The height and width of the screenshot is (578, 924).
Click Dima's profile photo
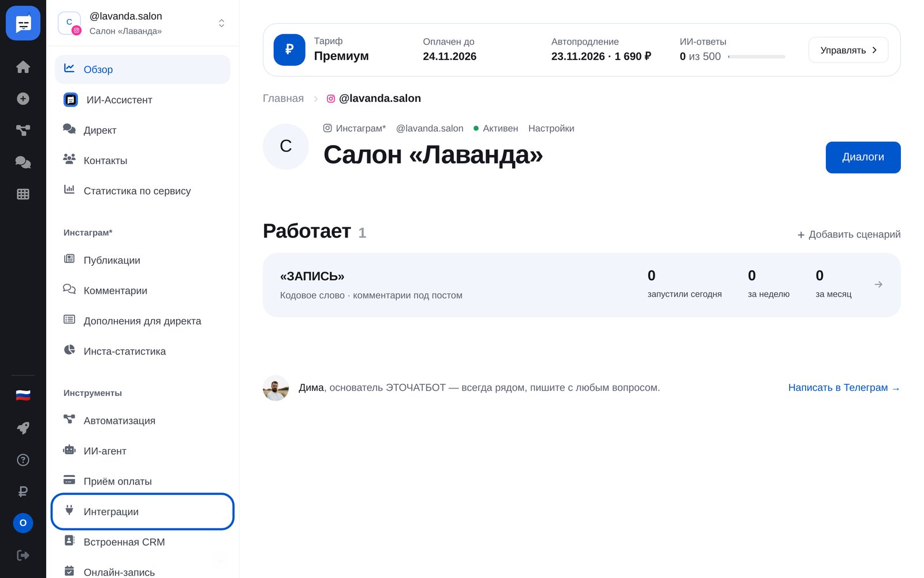pyautogui.click(x=276, y=388)
